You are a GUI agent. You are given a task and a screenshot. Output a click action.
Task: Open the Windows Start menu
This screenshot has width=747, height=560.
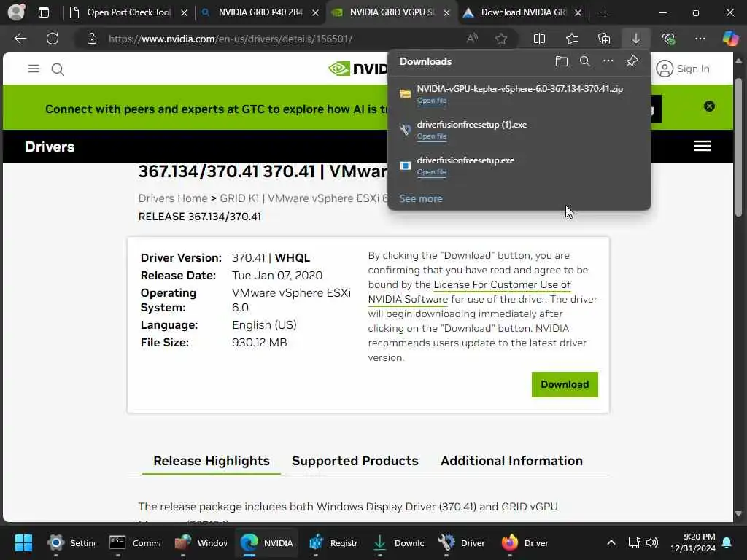coord(23,542)
